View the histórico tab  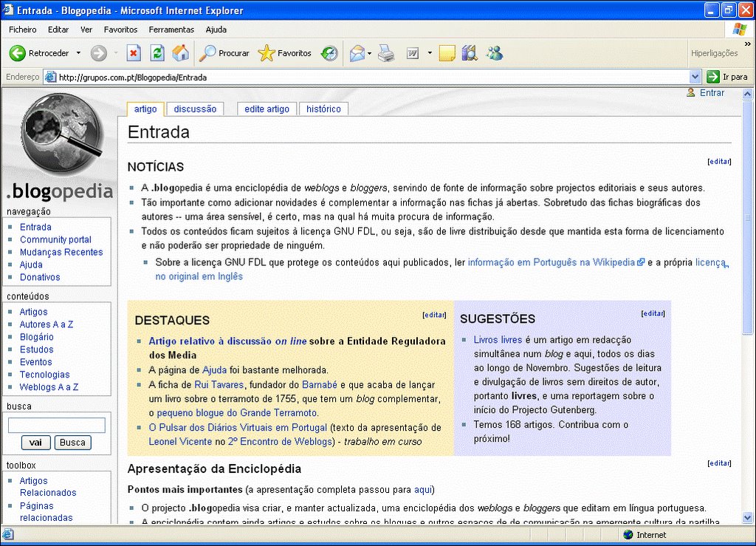coord(323,109)
